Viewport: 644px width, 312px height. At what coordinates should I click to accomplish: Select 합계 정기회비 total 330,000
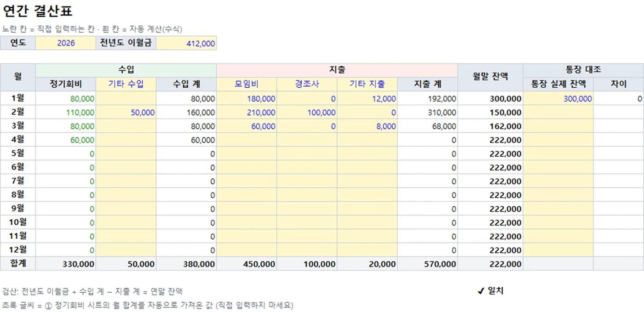tap(66, 264)
